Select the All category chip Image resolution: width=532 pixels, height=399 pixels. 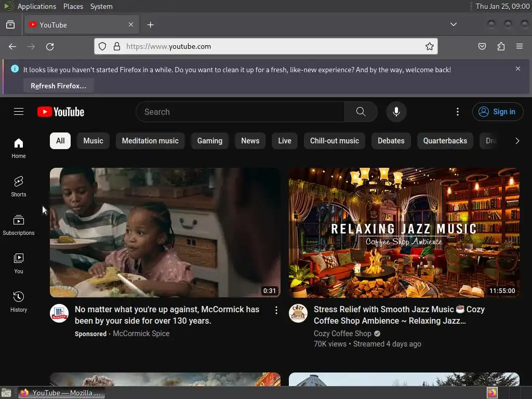[60, 141]
